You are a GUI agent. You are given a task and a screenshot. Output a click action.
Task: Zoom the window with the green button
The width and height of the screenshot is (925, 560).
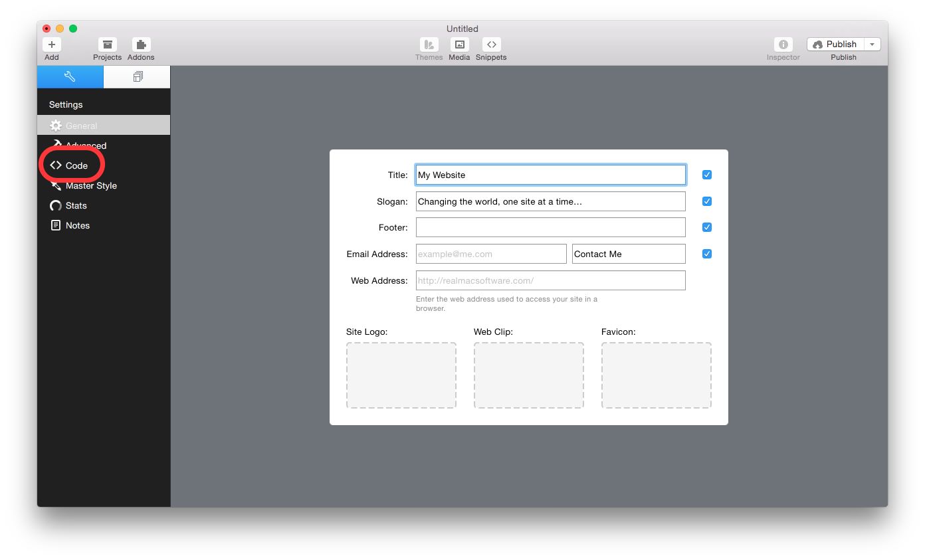(73, 29)
